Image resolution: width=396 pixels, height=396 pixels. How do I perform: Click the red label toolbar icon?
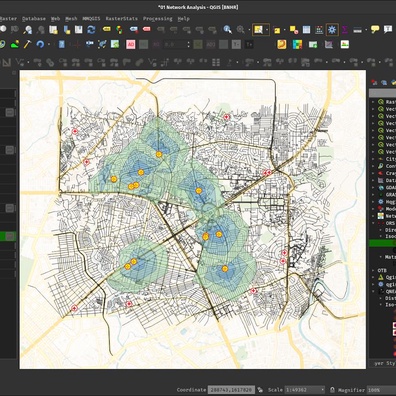tap(146, 29)
